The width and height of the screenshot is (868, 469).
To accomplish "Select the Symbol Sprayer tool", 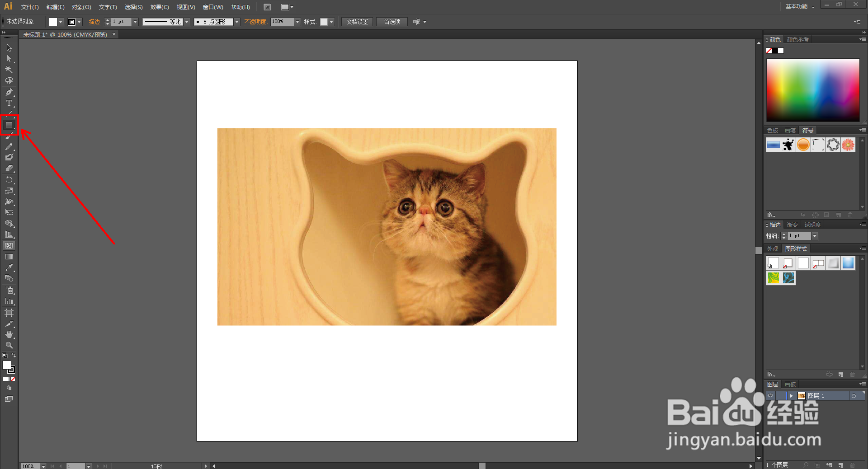I will [9, 290].
